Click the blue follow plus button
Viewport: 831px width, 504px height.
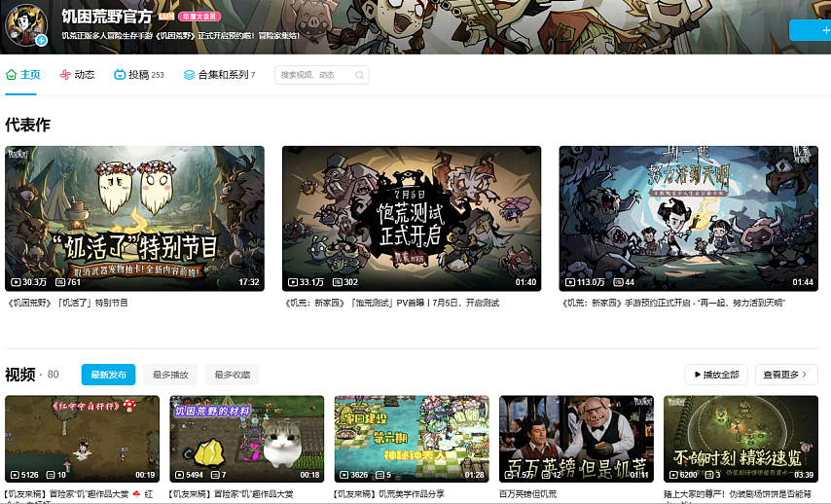[x=811, y=30]
